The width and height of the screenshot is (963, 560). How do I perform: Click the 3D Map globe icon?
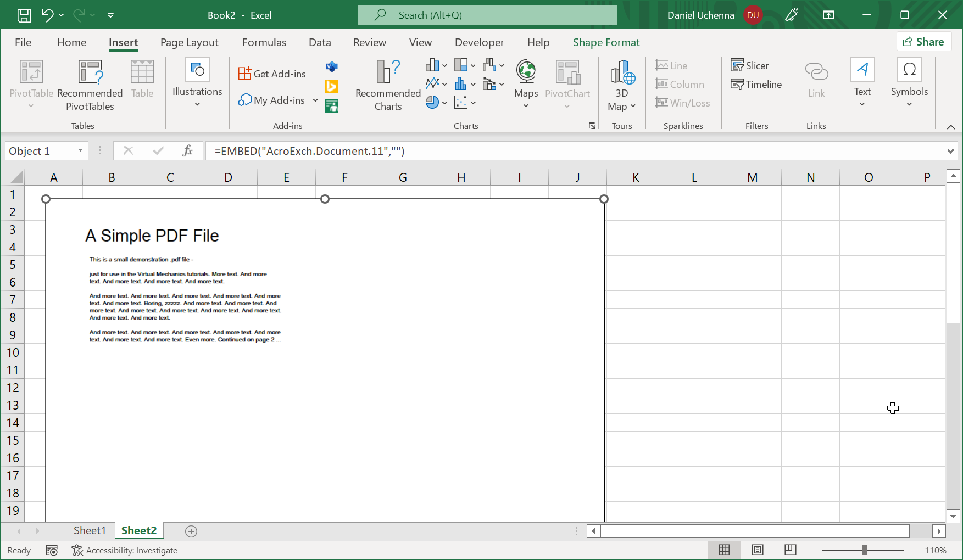click(622, 72)
